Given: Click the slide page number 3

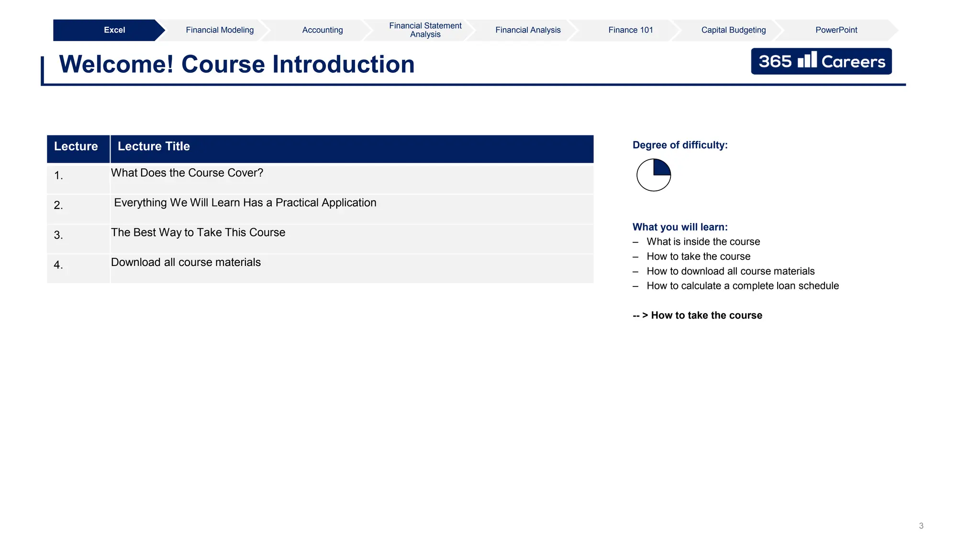Looking at the screenshot, I should click(921, 526).
